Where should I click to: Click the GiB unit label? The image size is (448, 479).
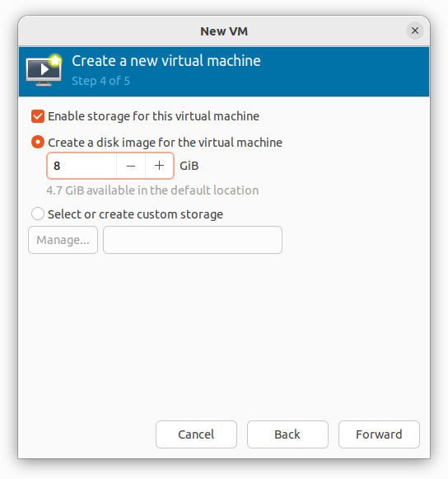tap(189, 166)
